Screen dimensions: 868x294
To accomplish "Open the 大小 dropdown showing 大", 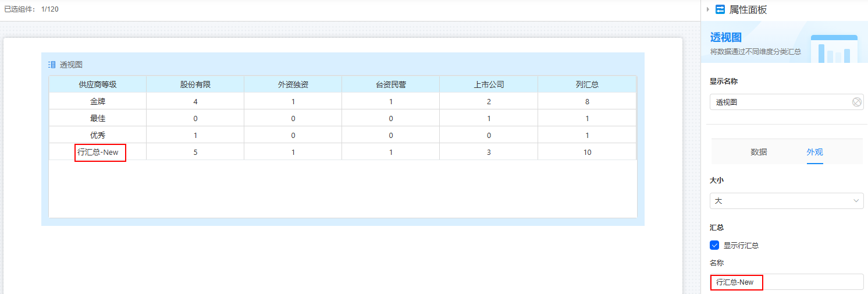I will [x=787, y=201].
